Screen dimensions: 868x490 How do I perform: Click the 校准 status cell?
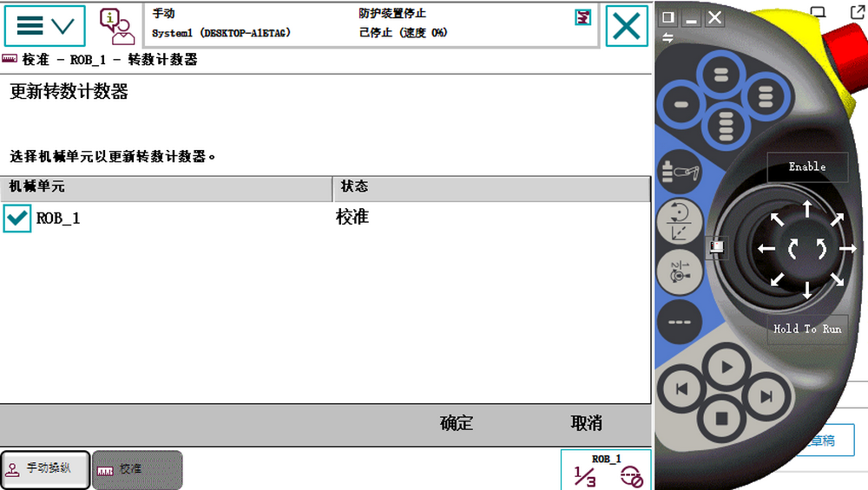pyautogui.click(x=352, y=217)
